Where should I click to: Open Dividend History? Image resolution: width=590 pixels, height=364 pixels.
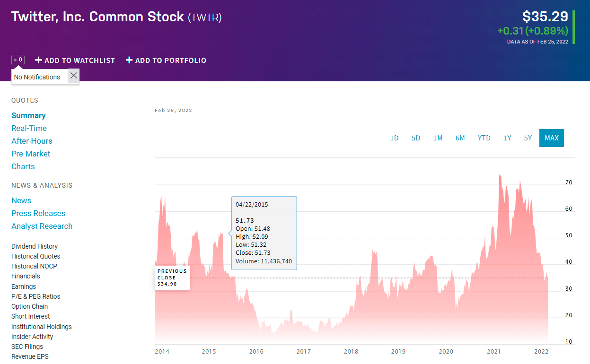click(35, 246)
